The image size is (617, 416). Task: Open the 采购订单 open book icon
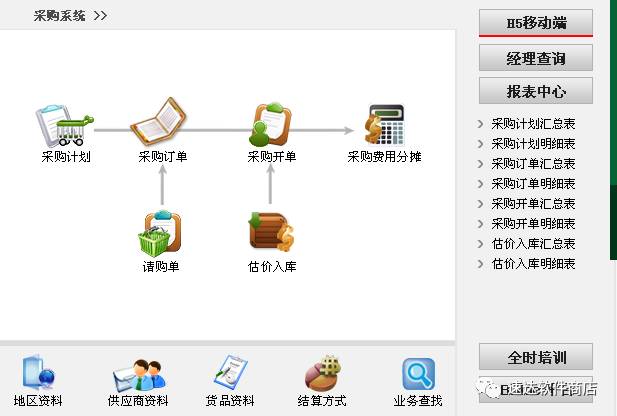(x=159, y=122)
